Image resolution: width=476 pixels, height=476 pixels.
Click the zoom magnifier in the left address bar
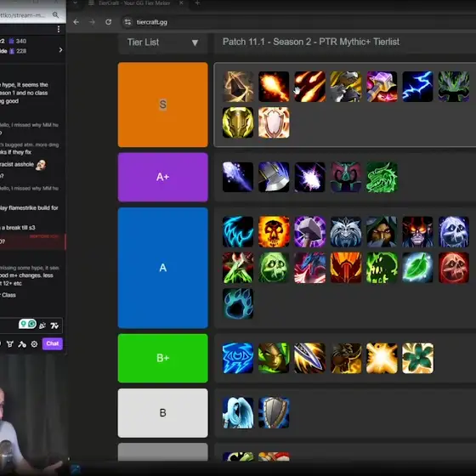pyautogui.click(x=55, y=14)
